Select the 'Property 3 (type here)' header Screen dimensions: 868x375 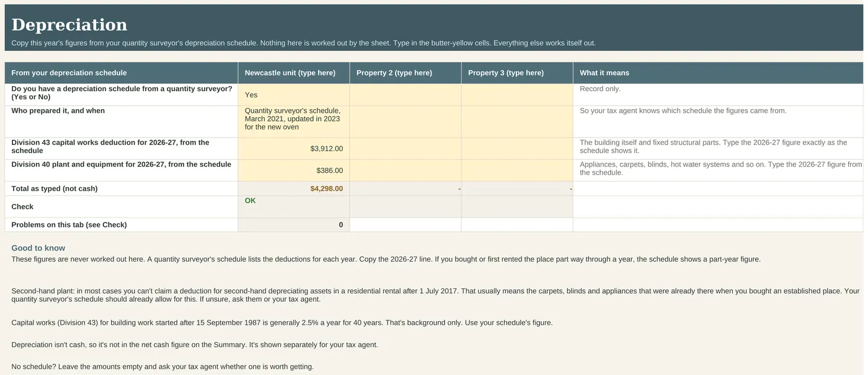tap(517, 73)
